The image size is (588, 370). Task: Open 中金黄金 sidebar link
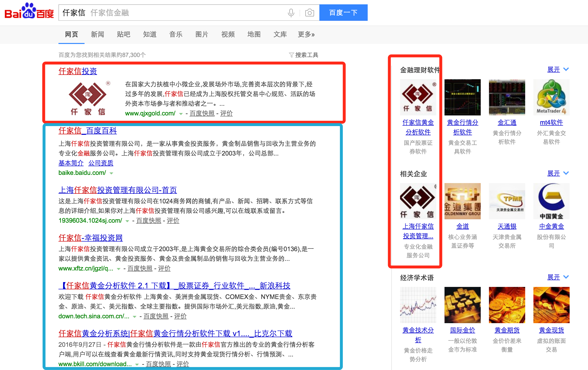click(x=551, y=227)
